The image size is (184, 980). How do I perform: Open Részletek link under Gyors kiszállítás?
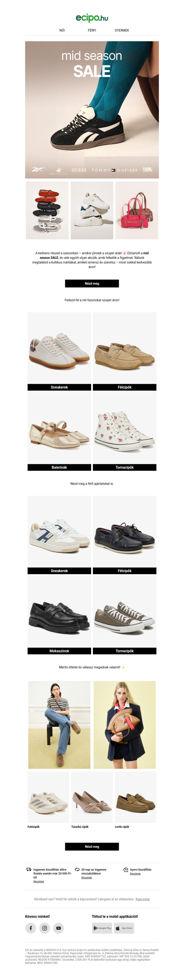[135, 874]
